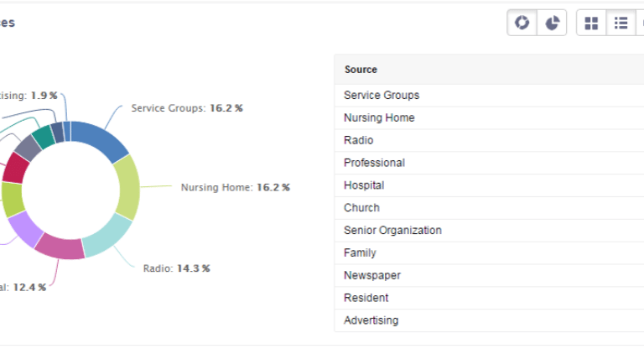644x354 pixels.
Task: Select the list layout icon
Action: 621,23
